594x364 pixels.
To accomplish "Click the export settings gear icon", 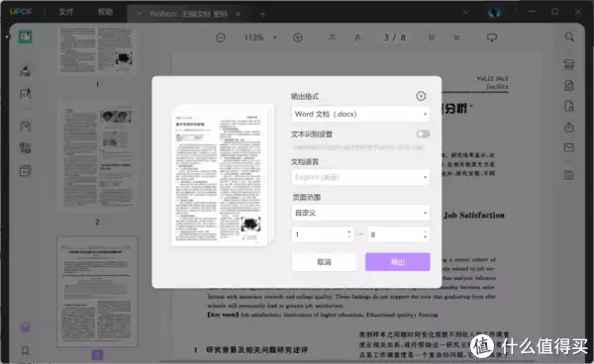I will tap(421, 96).
